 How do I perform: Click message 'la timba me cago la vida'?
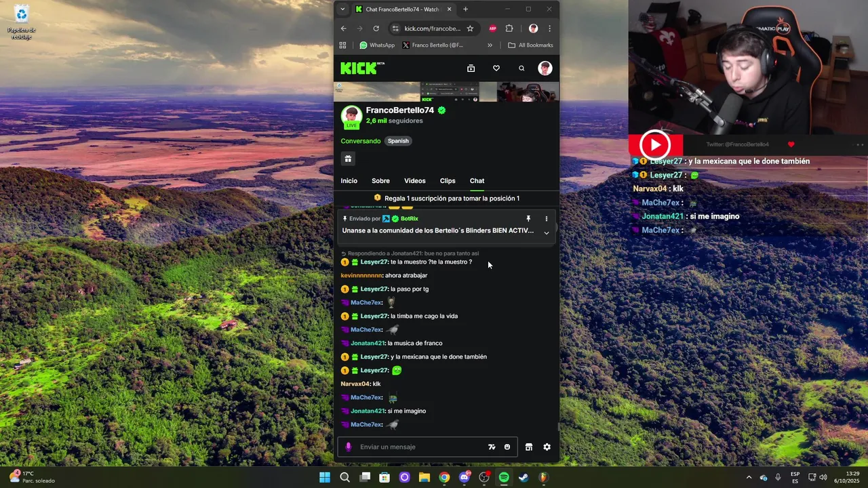point(424,317)
